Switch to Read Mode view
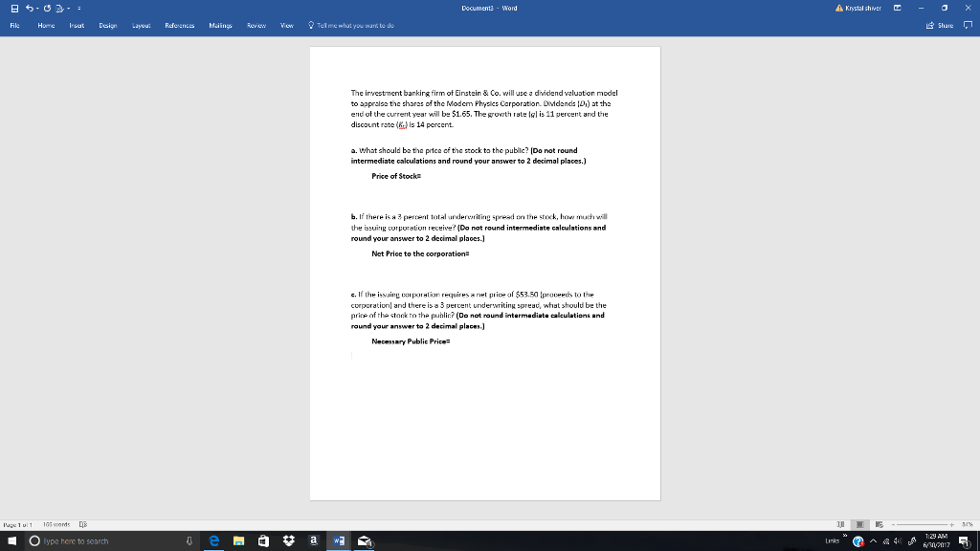The image size is (980, 551). click(840, 524)
